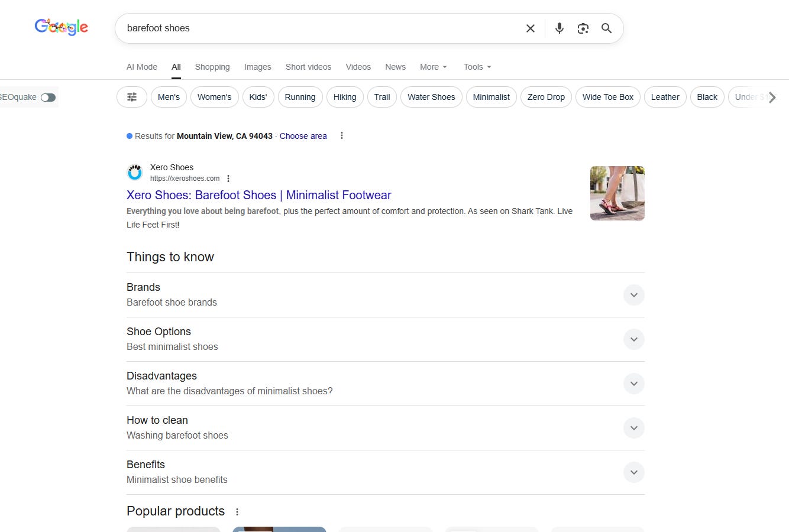Screen dimensions: 789x532
Task: Open the Xero Shoes sandal thumbnail
Action: point(617,193)
